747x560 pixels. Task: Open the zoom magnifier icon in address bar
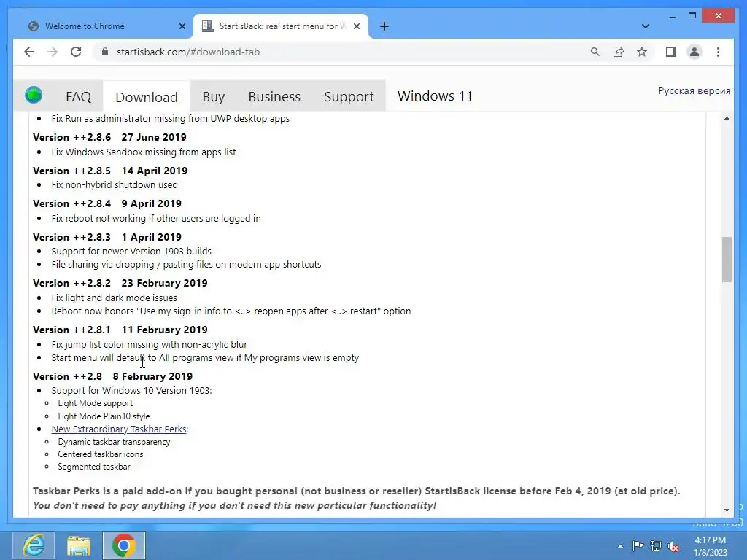(x=595, y=52)
